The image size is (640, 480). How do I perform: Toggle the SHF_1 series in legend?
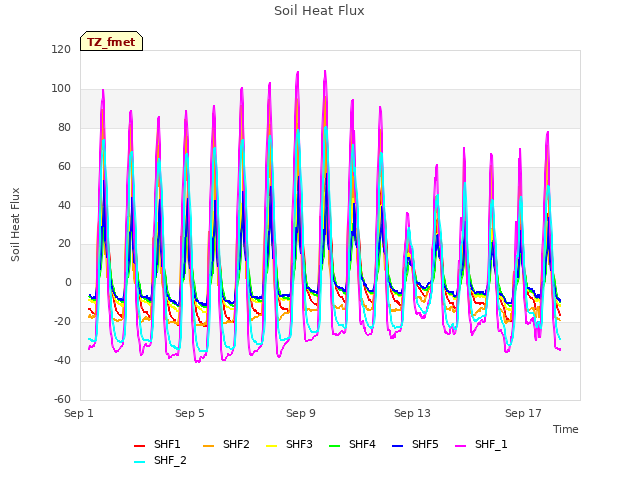(x=481, y=444)
